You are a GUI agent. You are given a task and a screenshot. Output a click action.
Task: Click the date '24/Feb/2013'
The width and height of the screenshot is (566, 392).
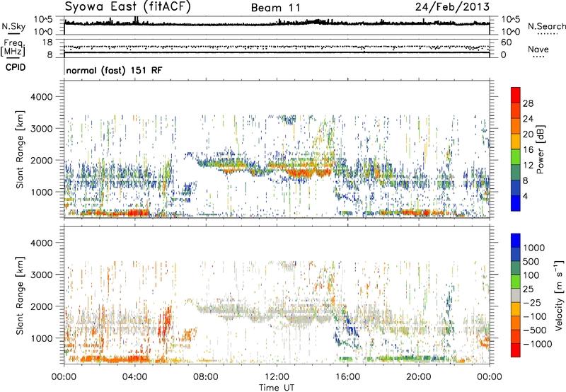click(452, 6)
